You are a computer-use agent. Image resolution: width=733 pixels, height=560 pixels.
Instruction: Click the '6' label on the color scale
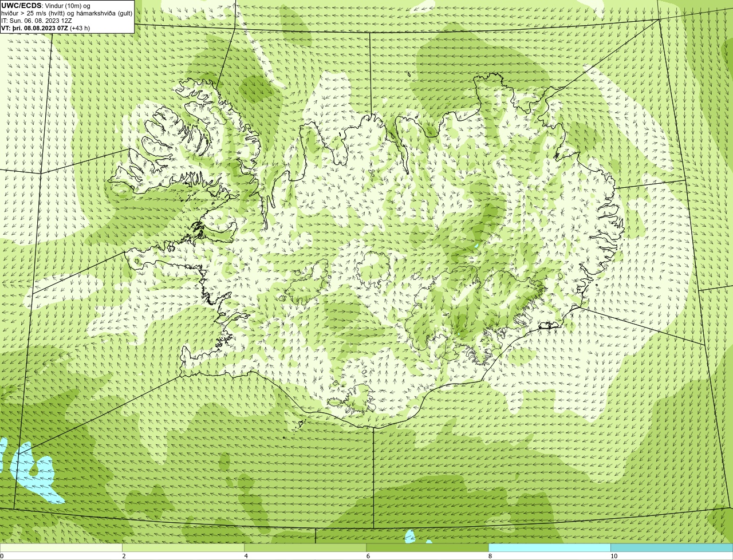[x=368, y=556]
